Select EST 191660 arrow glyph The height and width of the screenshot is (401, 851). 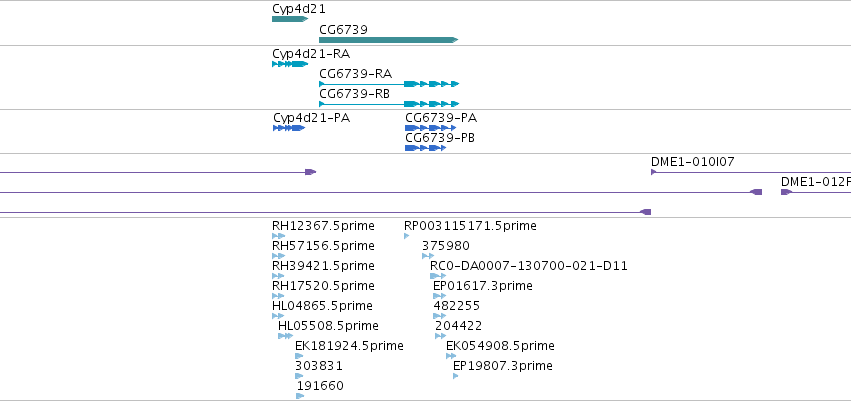click(300, 396)
